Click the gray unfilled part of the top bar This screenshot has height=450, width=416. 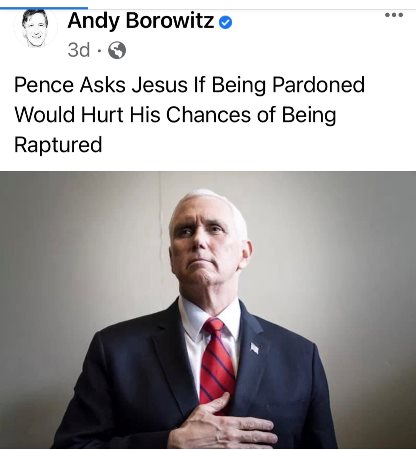252,8
